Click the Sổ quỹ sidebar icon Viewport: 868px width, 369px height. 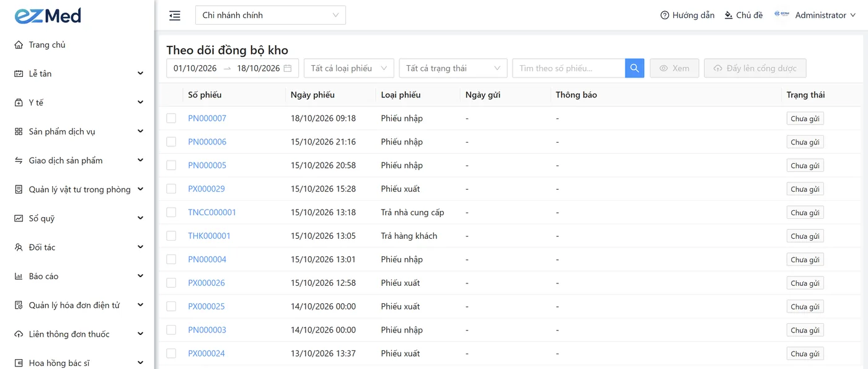19,218
